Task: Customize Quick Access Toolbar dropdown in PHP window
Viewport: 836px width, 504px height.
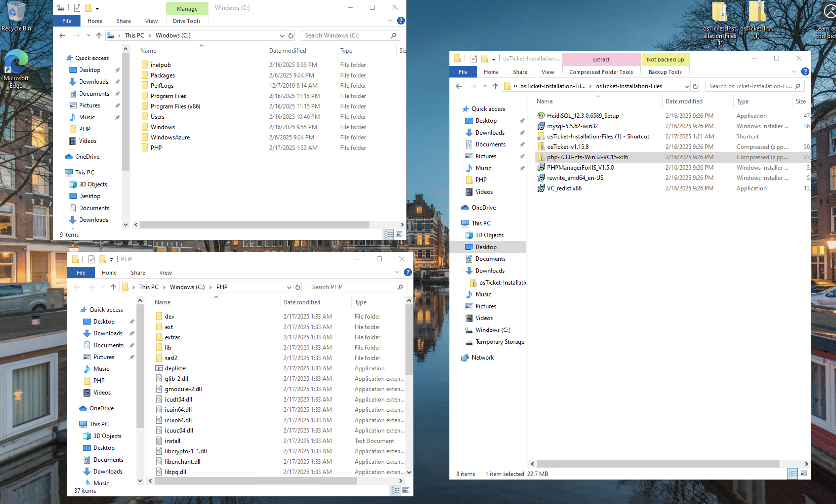Action: 111,259
